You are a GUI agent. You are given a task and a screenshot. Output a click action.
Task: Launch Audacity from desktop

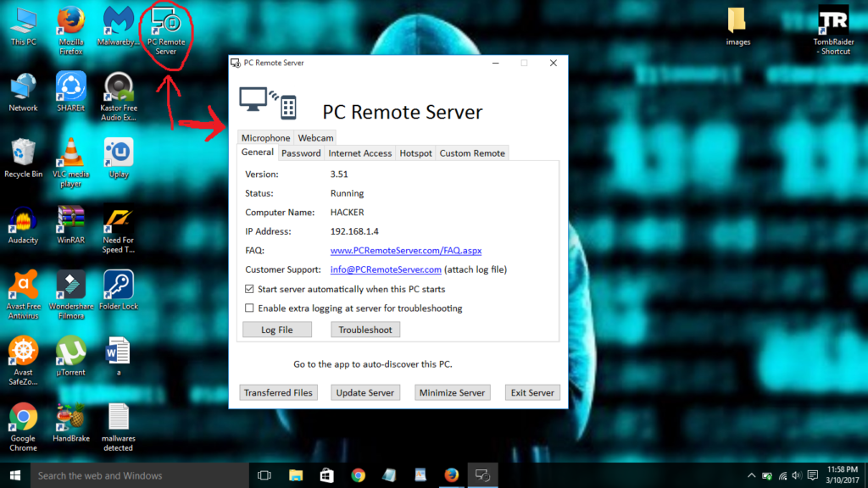pyautogui.click(x=23, y=225)
